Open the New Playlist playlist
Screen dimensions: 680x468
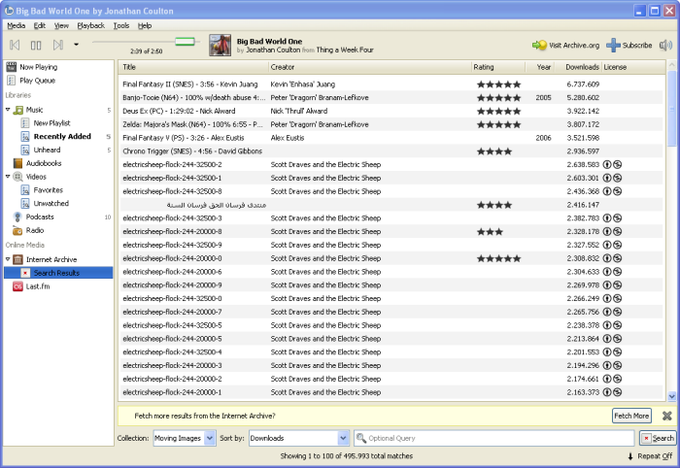pos(52,123)
